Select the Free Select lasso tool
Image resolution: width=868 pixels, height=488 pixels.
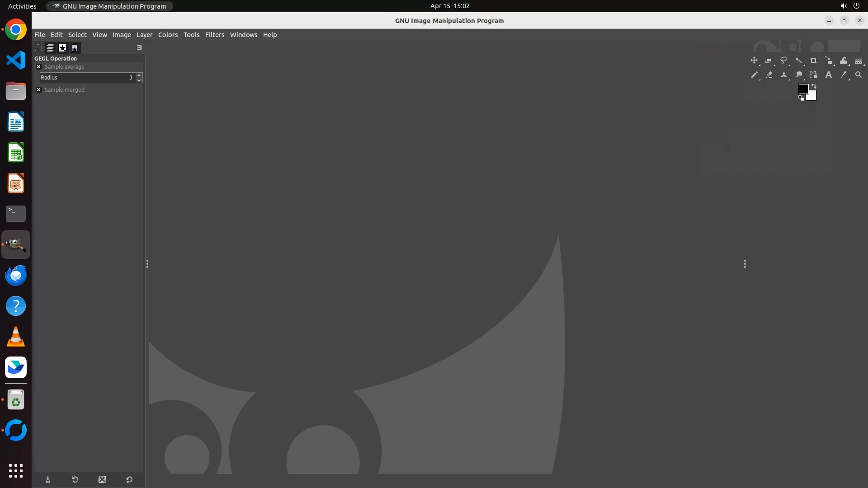click(x=784, y=61)
